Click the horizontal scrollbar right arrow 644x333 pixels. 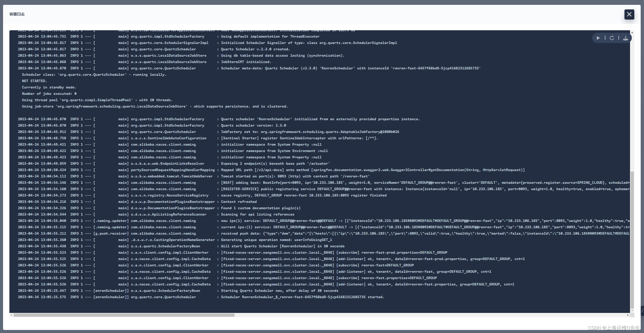pyautogui.click(x=628, y=315)
